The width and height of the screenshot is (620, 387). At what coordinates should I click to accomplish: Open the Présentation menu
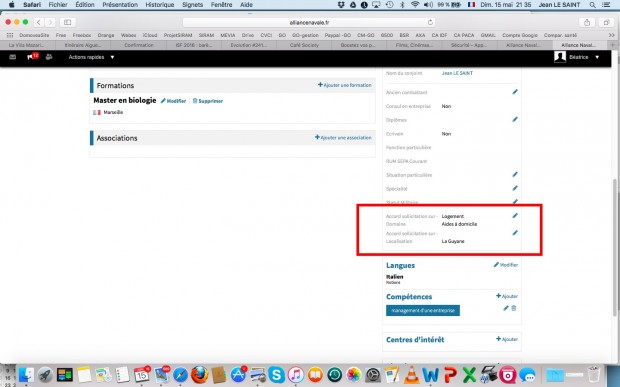coord(120,5)
